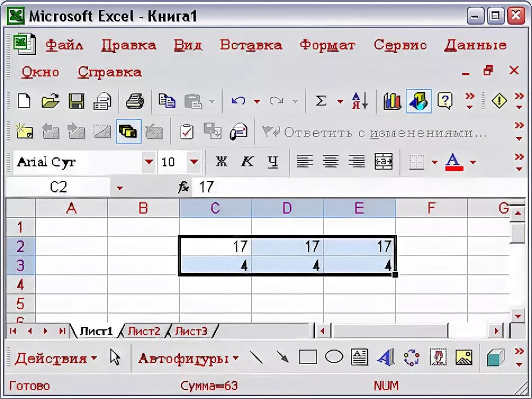Open the font size dropdown
The width and height of the screenshot is (532, 399).
[194, 162]
